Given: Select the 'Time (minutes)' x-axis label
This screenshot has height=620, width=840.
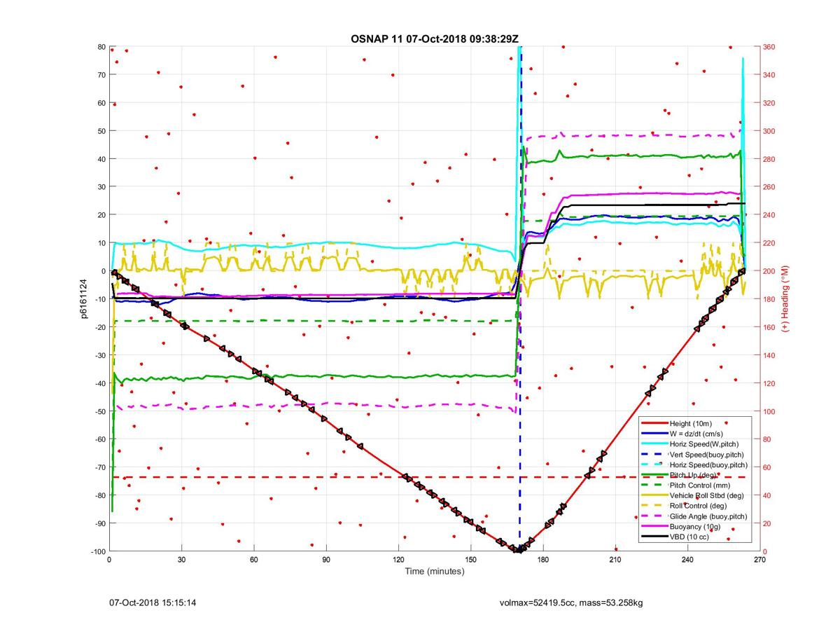Looking at the screenshot, I should 435,572.
